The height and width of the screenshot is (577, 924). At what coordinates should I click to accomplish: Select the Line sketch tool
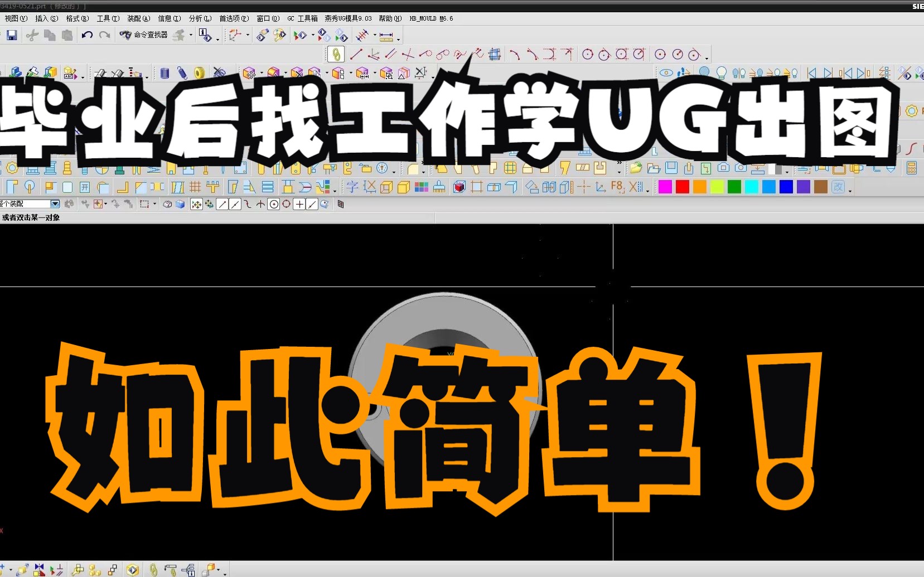tap(357, 54)
